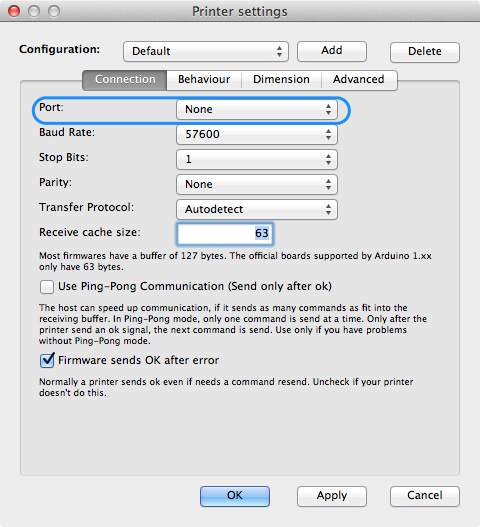Open the Advanced tab
Image resolution: width=480 pixels, height=527 pixels.
pos(359,80)
